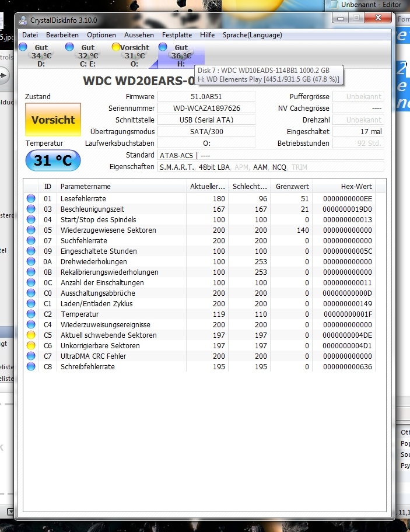The width and height of the screenshot is (410, 532).
Task: Click the Übertragungsmodus field SATA/300
Action: click(x=206, y=132)
